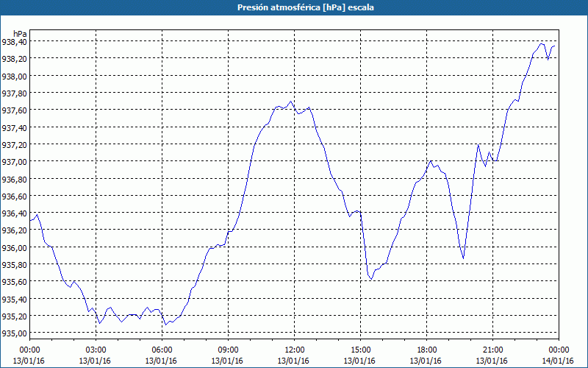Click the 936,60 y-axis label
This screenshot has width=588, height=368.
point(14,196)
